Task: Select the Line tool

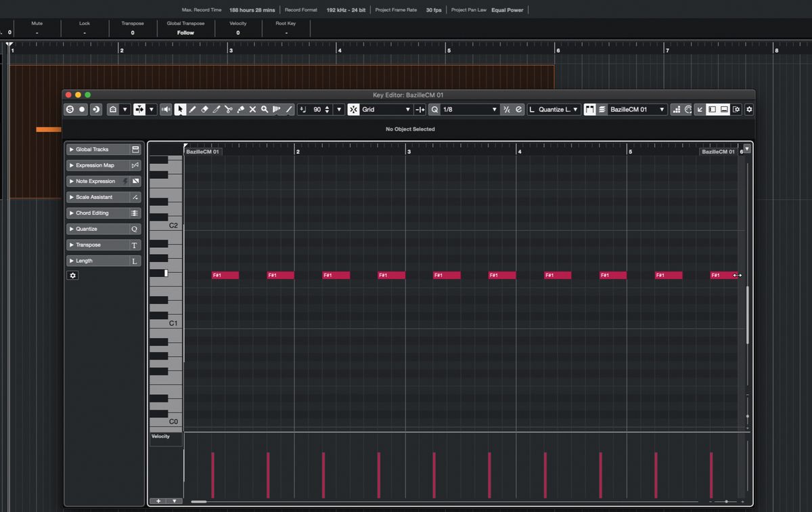Action: tap(289, 109)
